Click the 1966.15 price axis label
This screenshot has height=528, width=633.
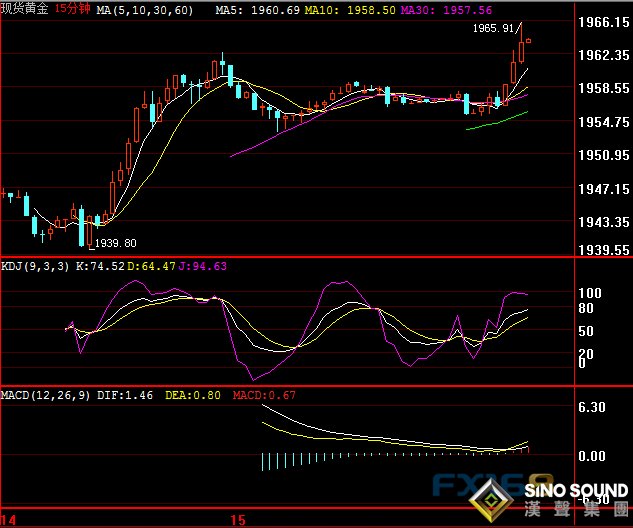pos(604,22)
